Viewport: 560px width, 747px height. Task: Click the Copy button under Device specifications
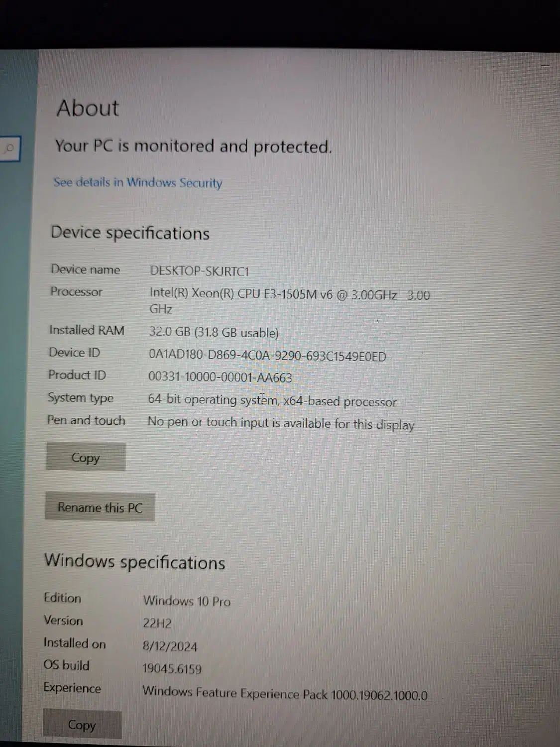click(85, 457)
